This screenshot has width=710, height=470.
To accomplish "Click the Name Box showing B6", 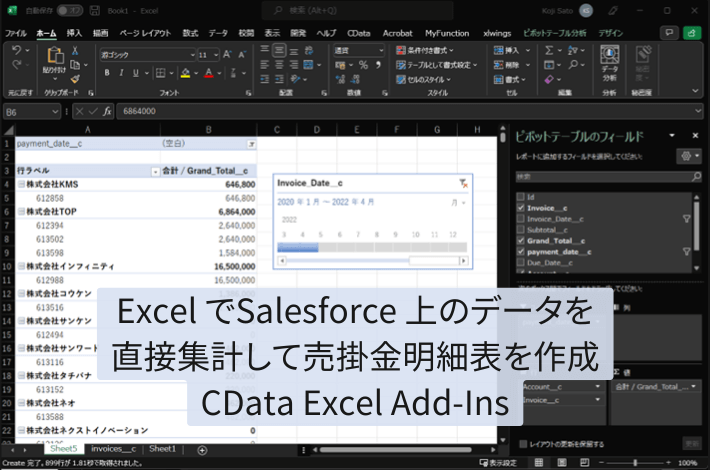I will coord(32,112).
